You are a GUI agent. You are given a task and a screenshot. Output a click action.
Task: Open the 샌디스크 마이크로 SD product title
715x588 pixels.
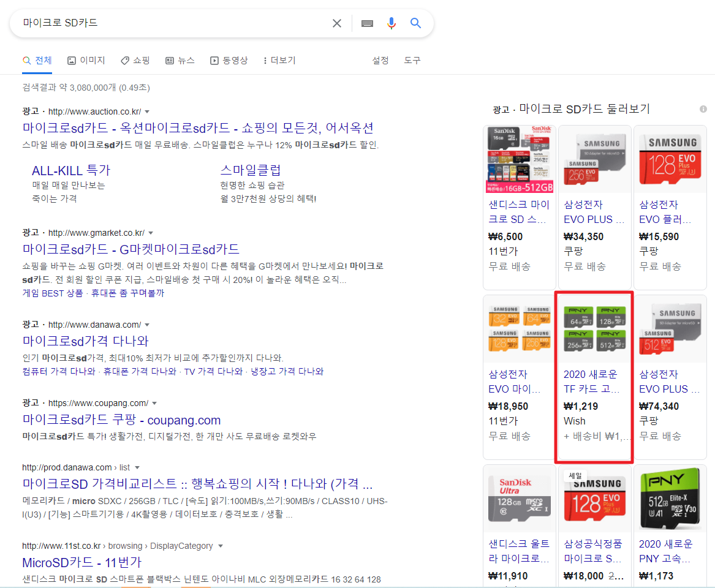pos(519,212)
